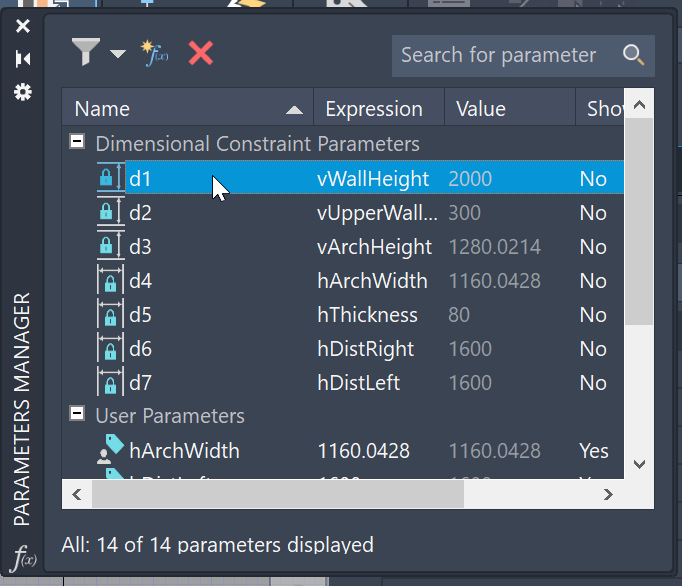Screen dimensions: 682x586
Task: Click the search magnifier icon
Action: 633,55
